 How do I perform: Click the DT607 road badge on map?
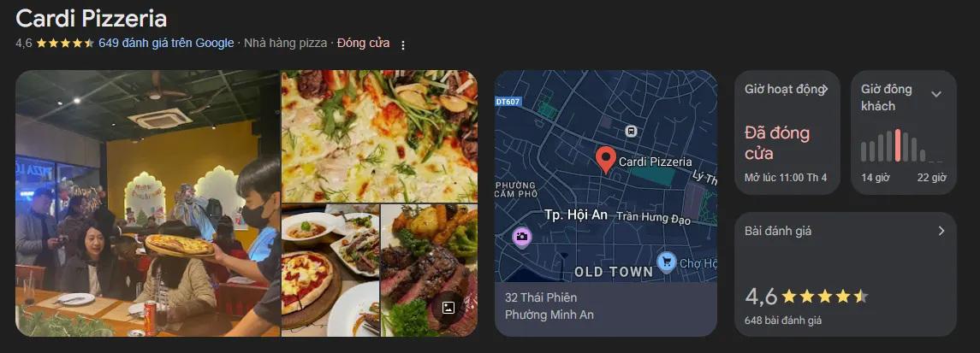508,101
